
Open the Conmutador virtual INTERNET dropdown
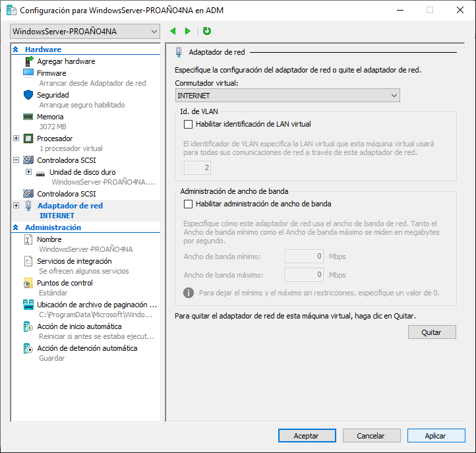pos(287,96)
